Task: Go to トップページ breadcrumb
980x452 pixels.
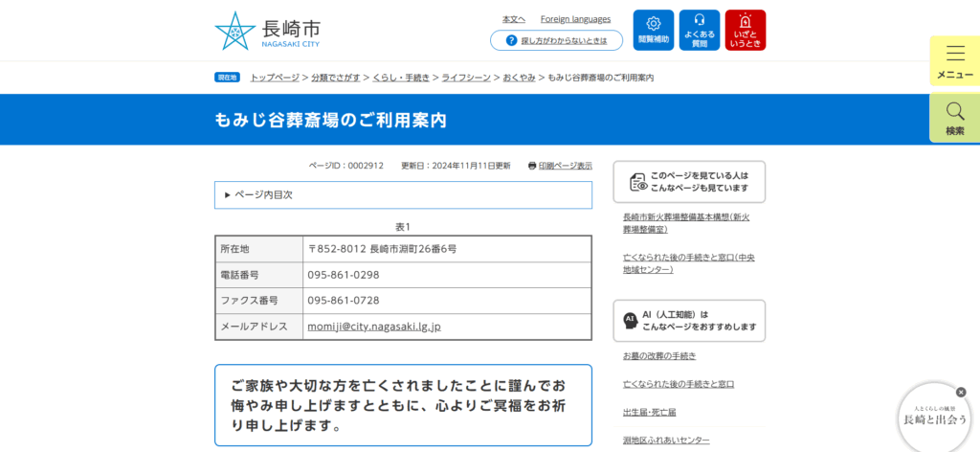Action: point(275,78)
